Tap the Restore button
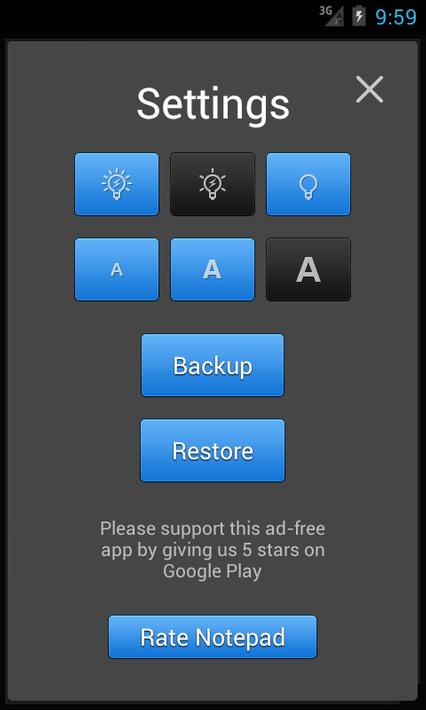 pyautogui.click(x=212, y=451)
